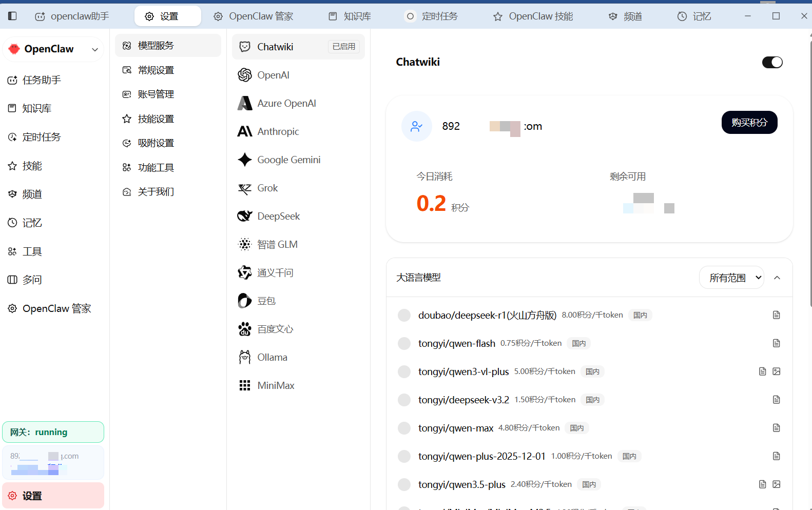Screen dimensions: 812x510
Task: Click the 网关: running status badge
Action: pyautogui.click(x=53, y=432)
